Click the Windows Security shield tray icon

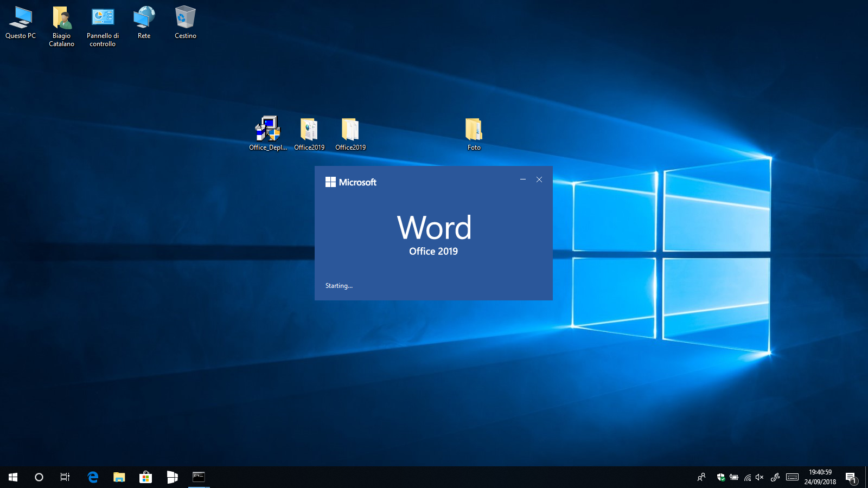click(x=720, y=477)
